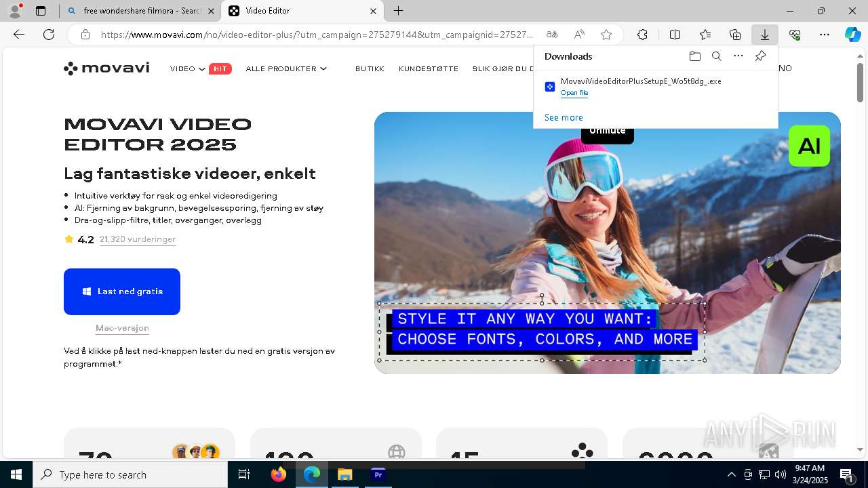Image resolution: width=868 pixels, height=488 pixels.
Task: Open Downloads panel more options
Action: point(738,56)
